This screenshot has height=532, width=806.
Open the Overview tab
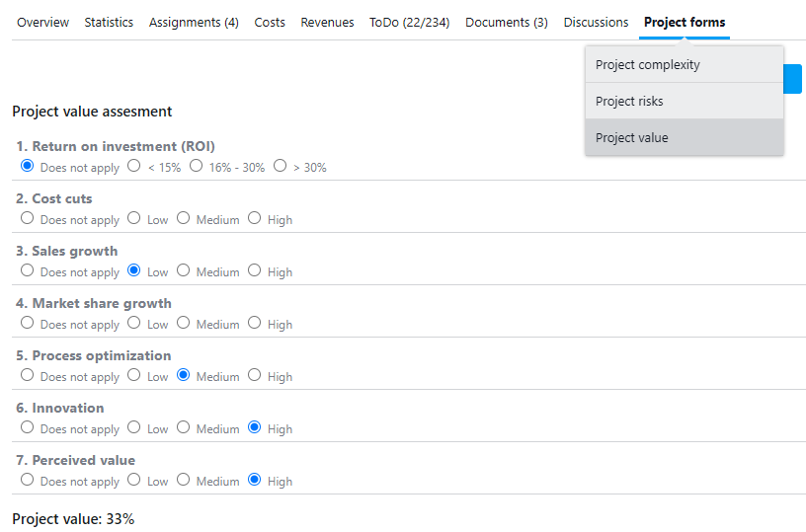(x=42, y=22)
